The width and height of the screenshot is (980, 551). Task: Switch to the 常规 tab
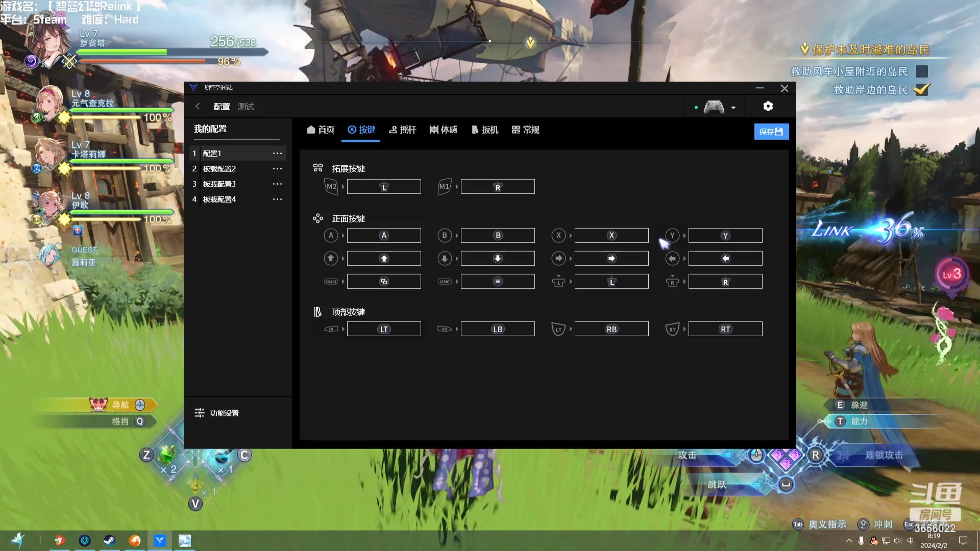[x=525, y=130]
